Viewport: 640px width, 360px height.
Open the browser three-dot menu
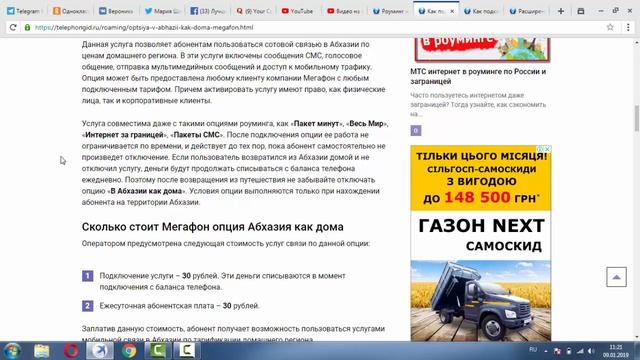click(x=628, y=27)
